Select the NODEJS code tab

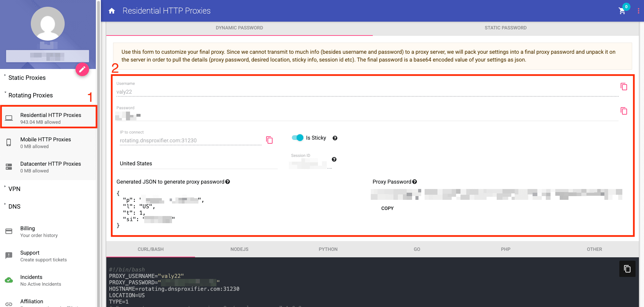[239, 249]
